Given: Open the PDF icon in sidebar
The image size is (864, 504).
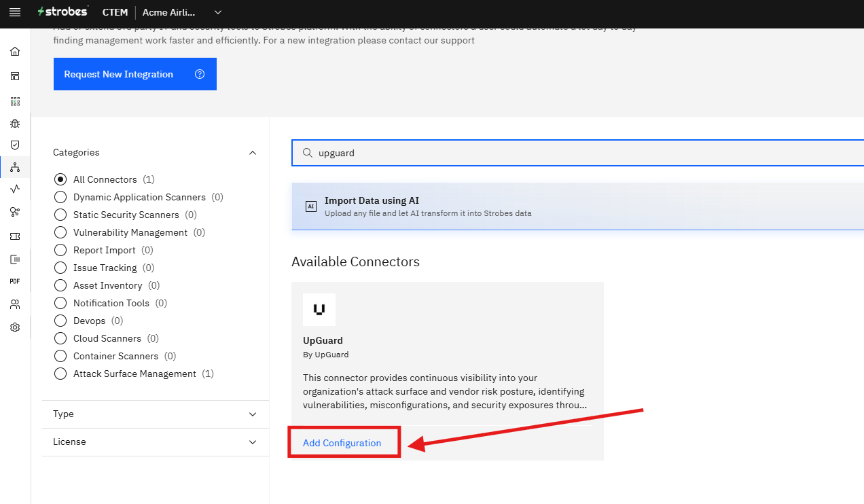Looking at the screenshot, I should tap(15, 281).
